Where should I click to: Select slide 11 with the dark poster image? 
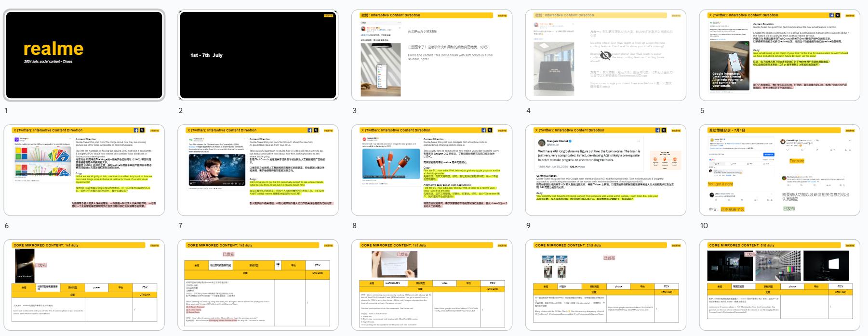coord(84,285)
